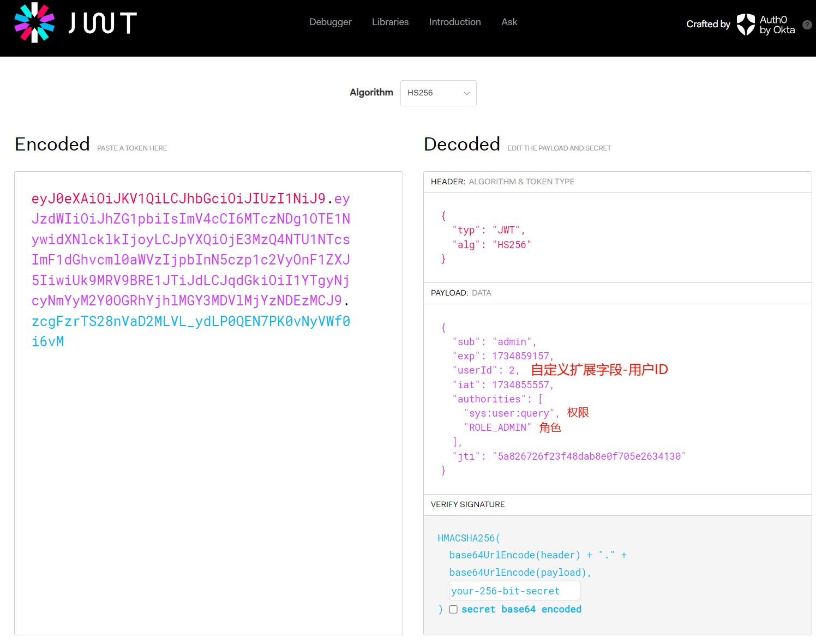The width and height of the screenshot is (816, 644).
Task: Click the gray question mark help icon
Action: [x=807, y=25]
